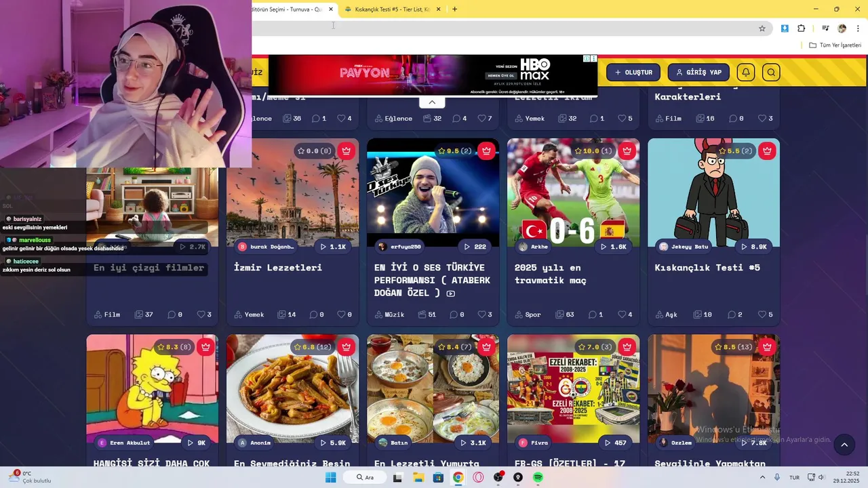Like the 2025 travmatik maç heart icon

[x=622, y=314]
